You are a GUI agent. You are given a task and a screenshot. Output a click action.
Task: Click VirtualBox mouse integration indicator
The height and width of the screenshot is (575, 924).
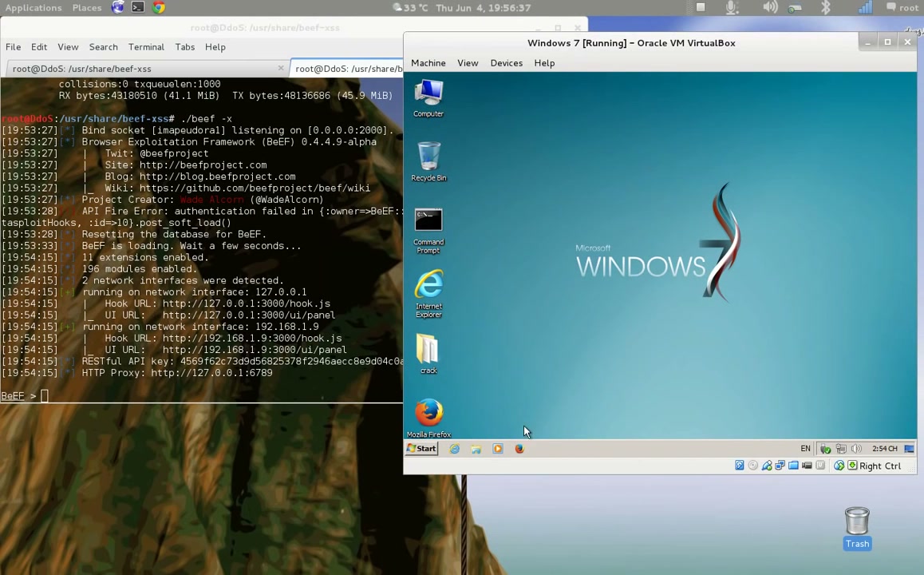point(820,466)
